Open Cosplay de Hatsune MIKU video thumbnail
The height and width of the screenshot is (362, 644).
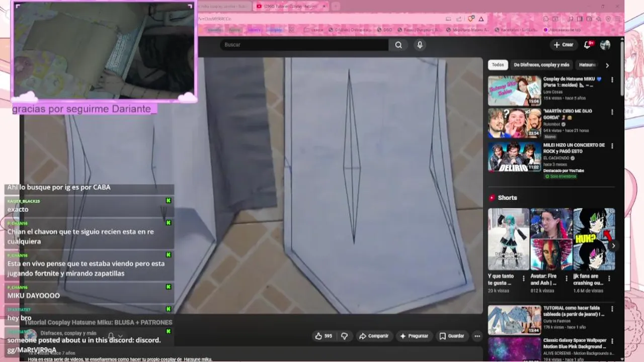(x=514, y=90)
